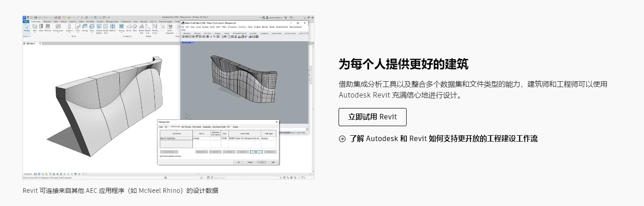Click the Railing tool icon
644x206 pixels.
coord(122,27)
